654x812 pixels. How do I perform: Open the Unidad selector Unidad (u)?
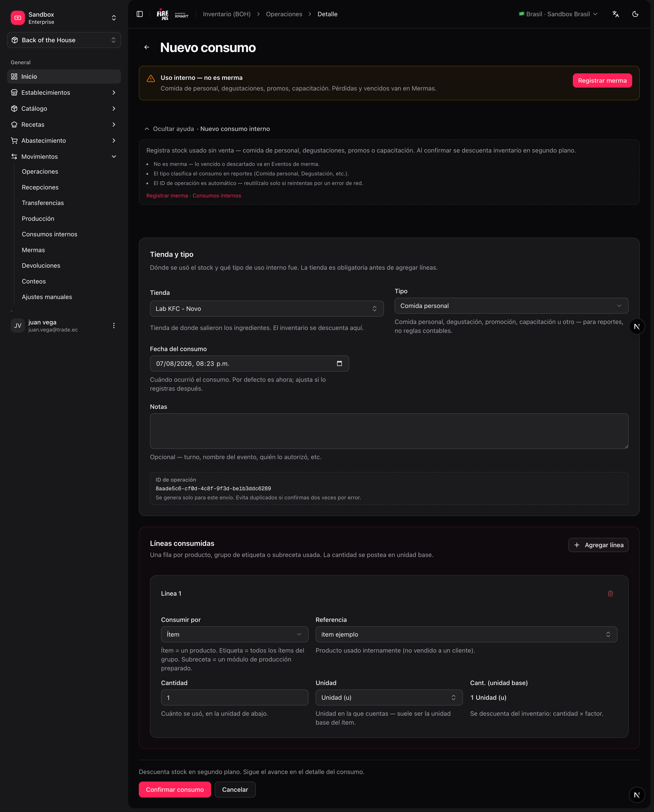coord(389,697)
